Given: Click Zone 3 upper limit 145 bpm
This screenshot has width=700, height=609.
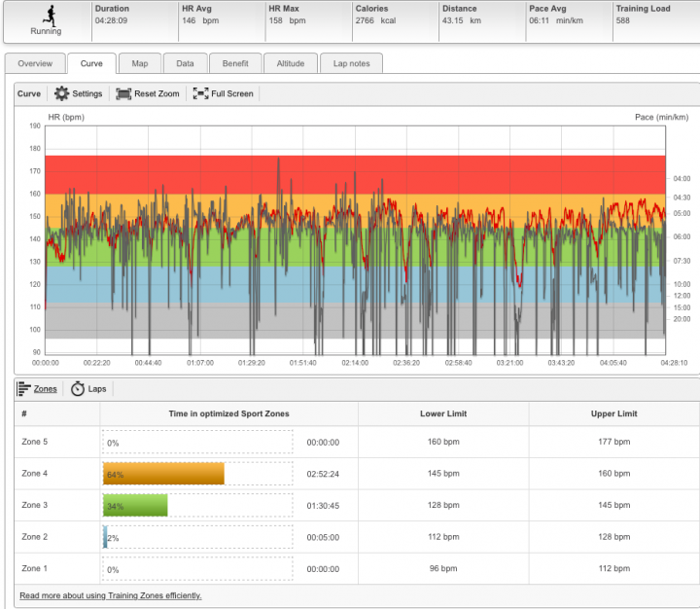Looking at the screenshot, I should point(614,505).
